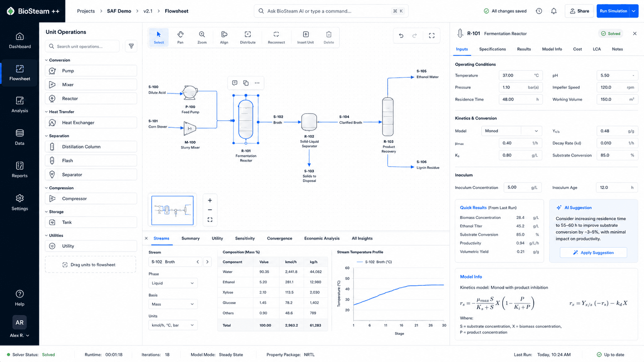Go to next stream
Image resolution: width=644 pixels, height=362 pixels.
(207, 262)
